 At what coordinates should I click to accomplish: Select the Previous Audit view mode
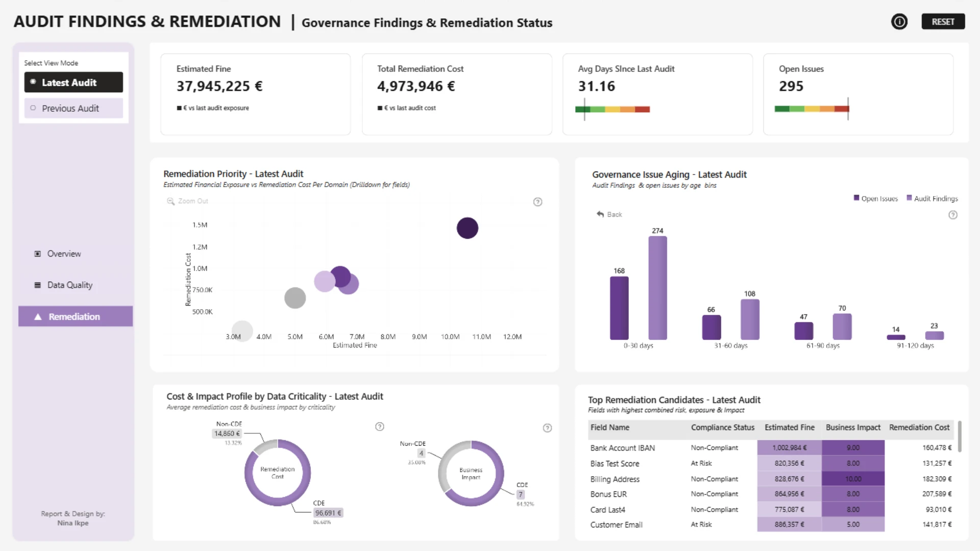coord(73,108)
